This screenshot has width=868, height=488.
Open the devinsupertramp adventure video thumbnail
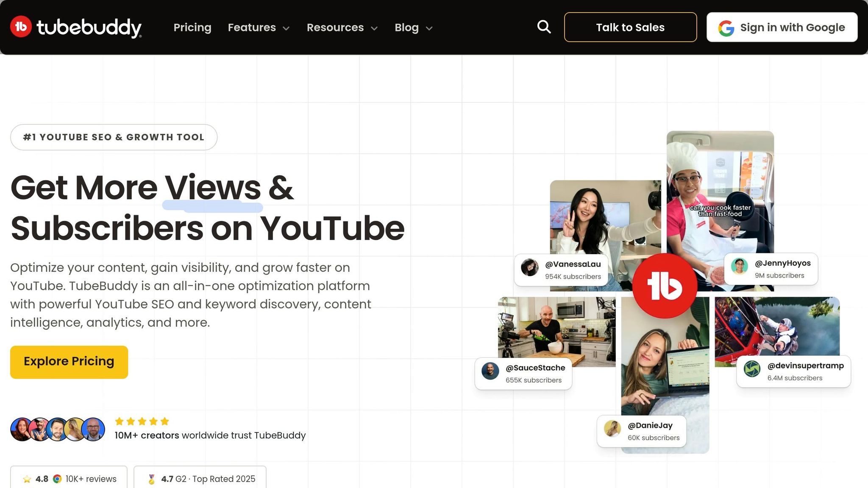tap(777, 331)
